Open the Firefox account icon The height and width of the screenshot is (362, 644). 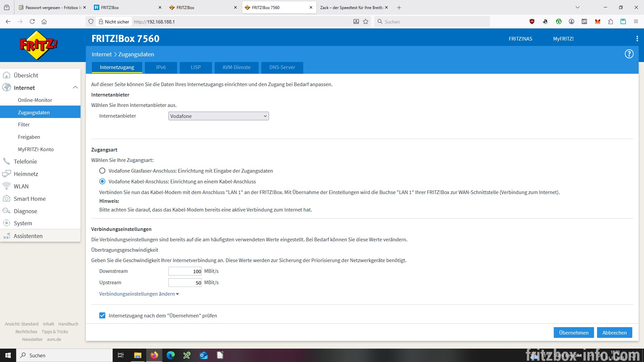pyautogui.click(x=572, y=22)
